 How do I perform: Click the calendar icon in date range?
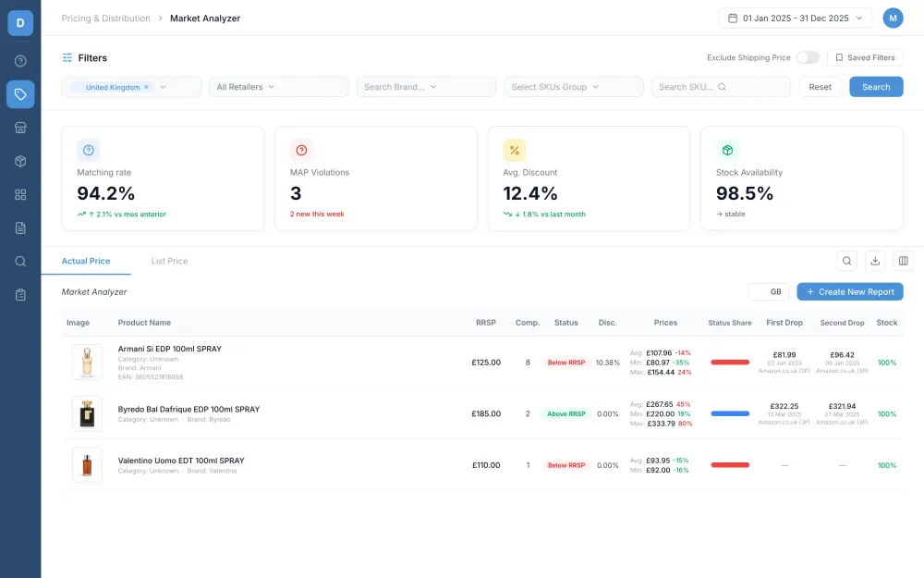pyautogui.click(x=733, y=18)
